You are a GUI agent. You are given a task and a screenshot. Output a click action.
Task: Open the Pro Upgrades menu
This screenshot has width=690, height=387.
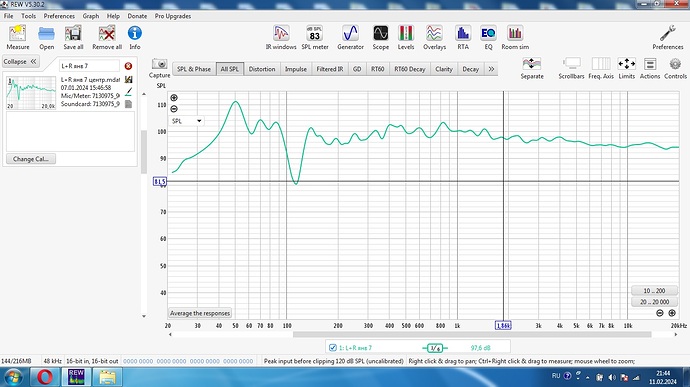pyautogui.click(x=172, y=16)
